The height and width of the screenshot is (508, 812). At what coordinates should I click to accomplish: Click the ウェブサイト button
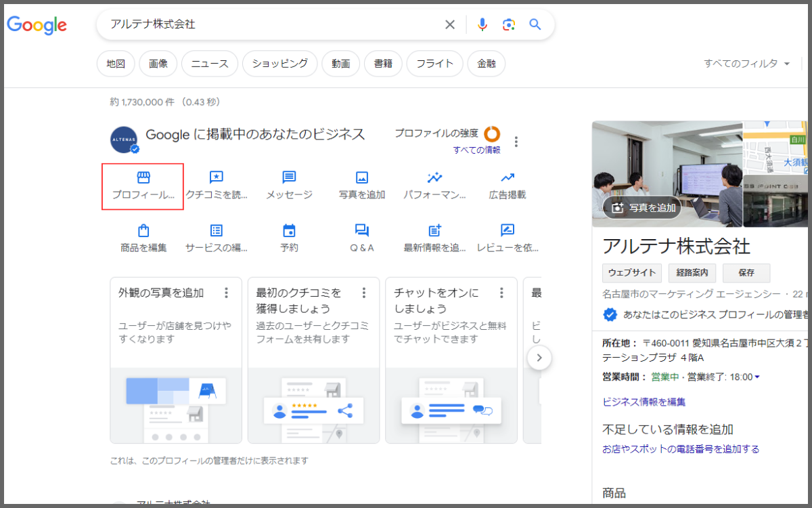coord(632,273)
